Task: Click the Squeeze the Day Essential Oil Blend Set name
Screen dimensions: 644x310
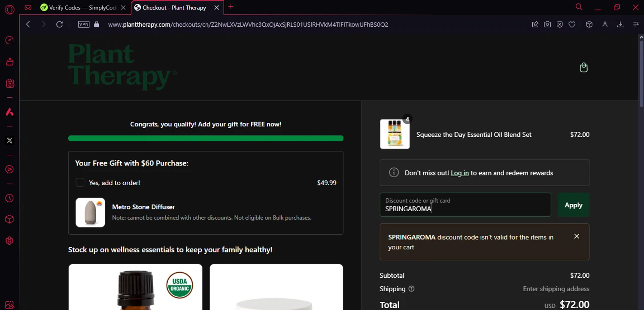Action: [474, 135]
